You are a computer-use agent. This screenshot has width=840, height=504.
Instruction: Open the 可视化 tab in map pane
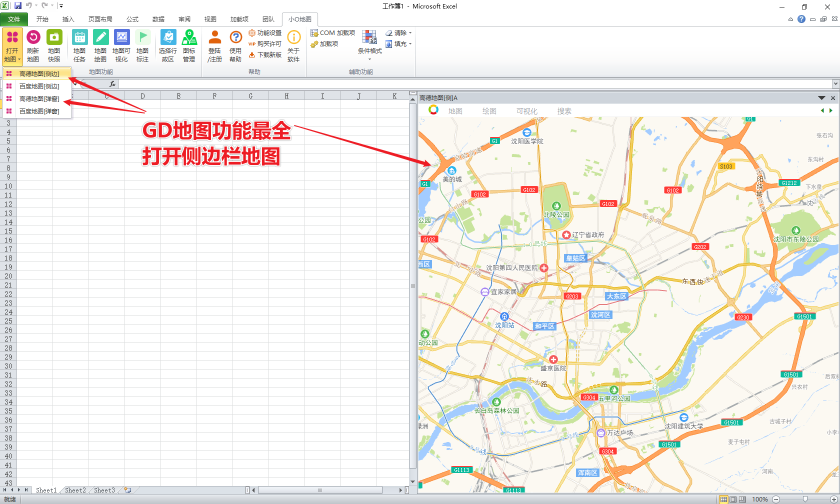click(527, 111)
